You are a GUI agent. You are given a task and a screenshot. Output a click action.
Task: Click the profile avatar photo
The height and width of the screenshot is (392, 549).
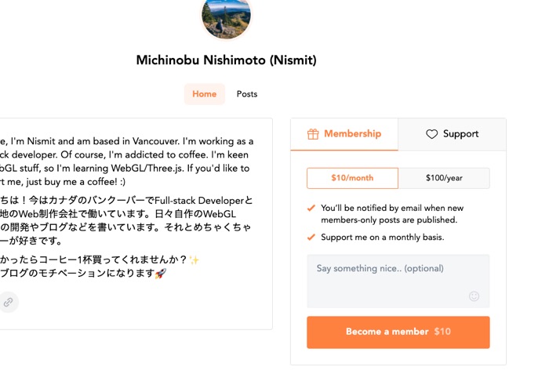[x=226, y=17]
